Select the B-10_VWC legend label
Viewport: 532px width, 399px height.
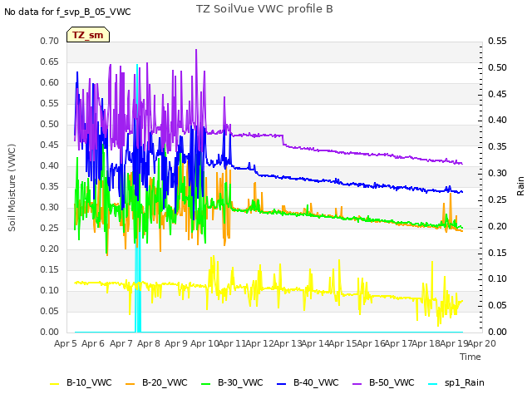pos(89,382)
